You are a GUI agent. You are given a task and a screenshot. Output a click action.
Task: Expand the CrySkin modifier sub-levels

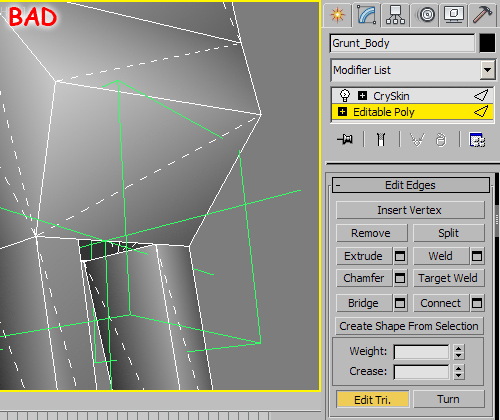point(362,96)
